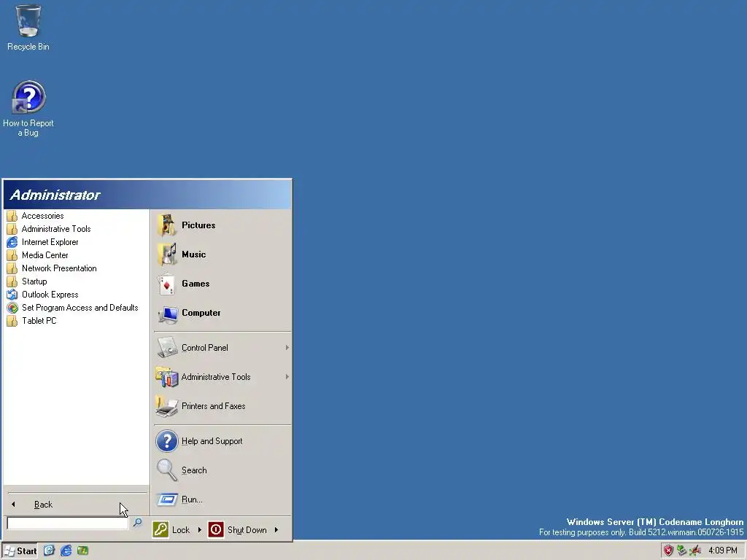Click the Shut Down label
This screenshot has width=747, height=560.
point(247,530)
